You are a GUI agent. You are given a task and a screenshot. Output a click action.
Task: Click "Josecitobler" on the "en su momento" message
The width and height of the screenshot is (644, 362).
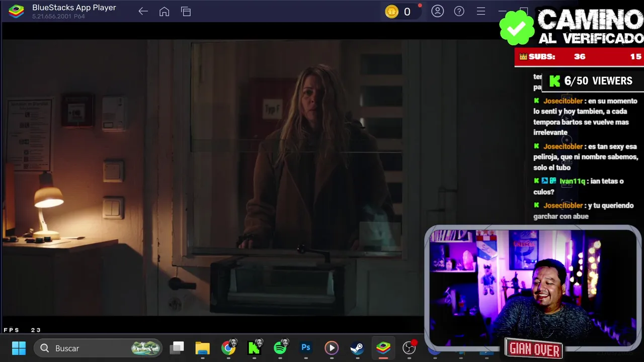click(x=563, y=101)
